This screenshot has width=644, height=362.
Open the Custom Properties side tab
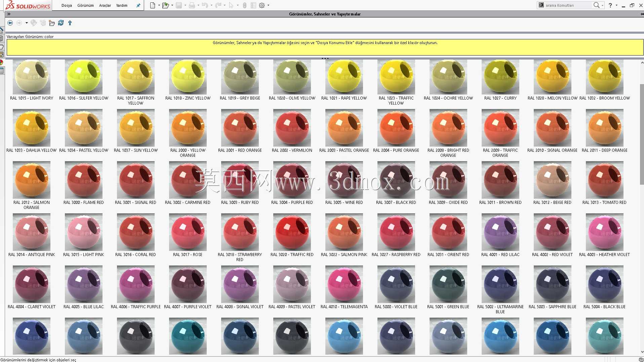[2, 71]
